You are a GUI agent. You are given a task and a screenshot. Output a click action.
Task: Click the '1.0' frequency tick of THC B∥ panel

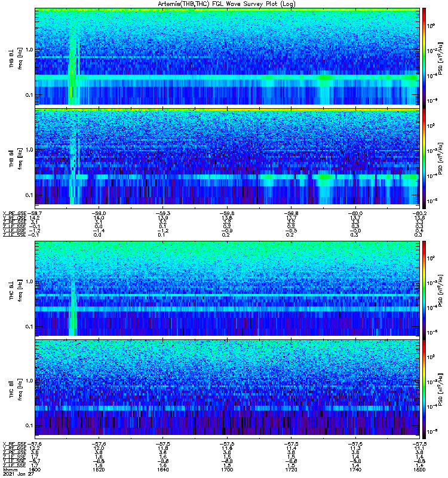29,381
